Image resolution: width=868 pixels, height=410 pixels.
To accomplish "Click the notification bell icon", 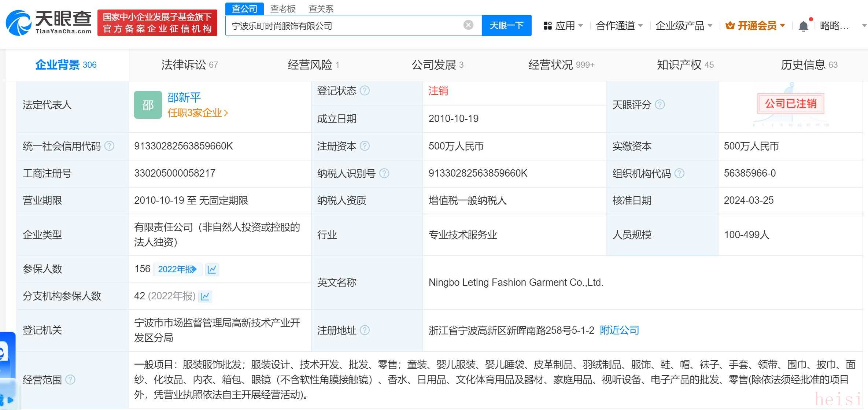I will pyautogui.click(x=803, y=26).
